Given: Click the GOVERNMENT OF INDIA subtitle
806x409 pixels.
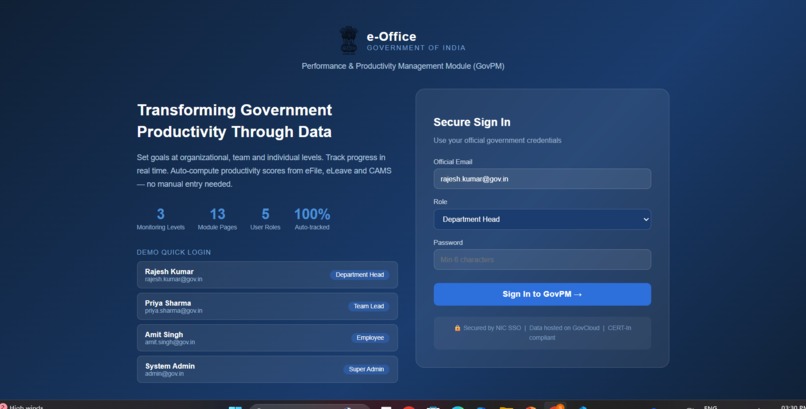Looking at the screenshot, I should (416, 48).
